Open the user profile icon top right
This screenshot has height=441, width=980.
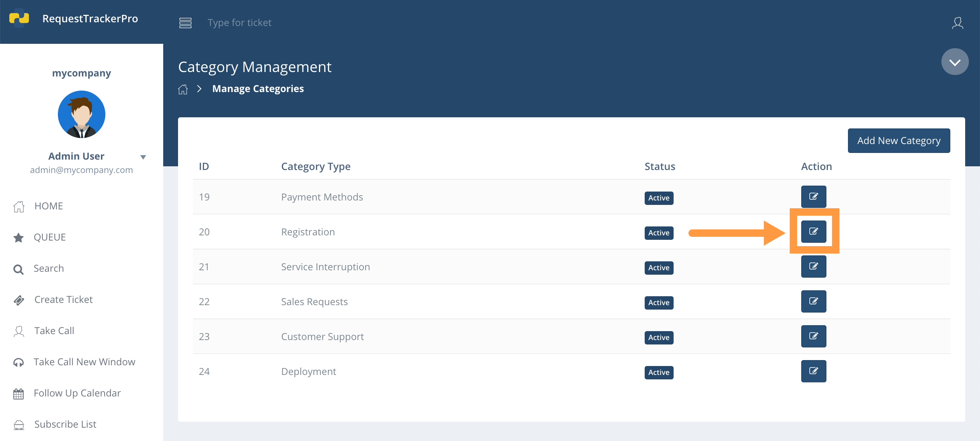[x=958, y=23]
